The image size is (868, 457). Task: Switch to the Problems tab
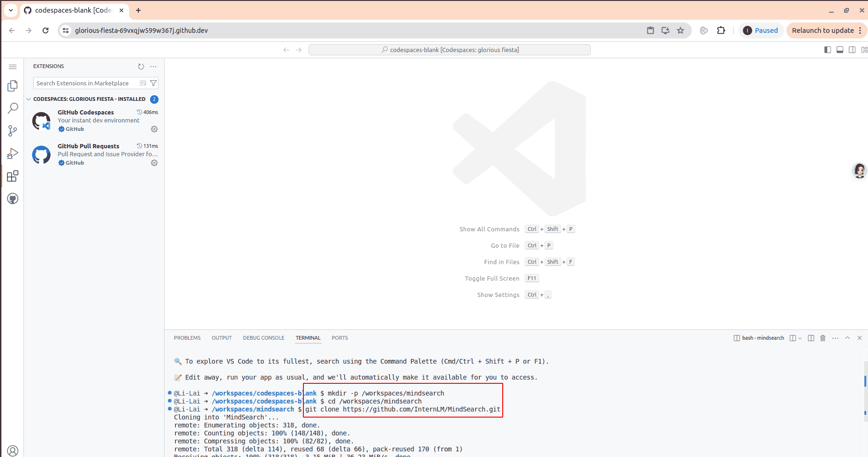187,338
